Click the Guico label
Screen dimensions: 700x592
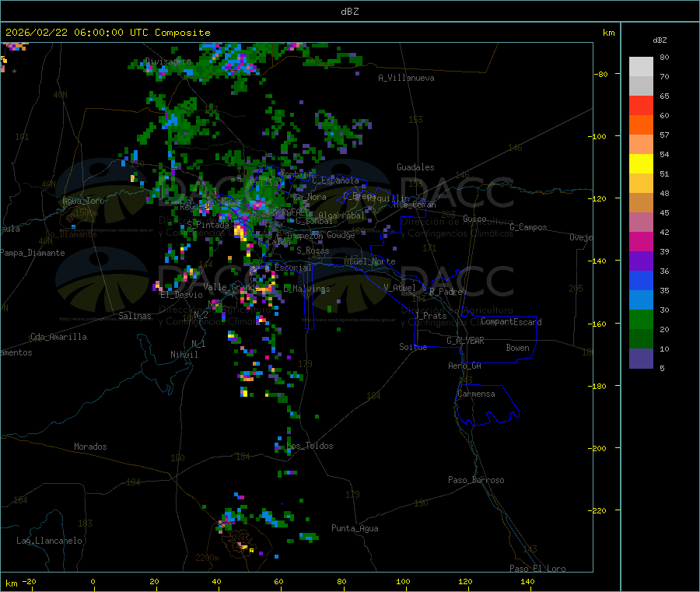coord(474,219)
